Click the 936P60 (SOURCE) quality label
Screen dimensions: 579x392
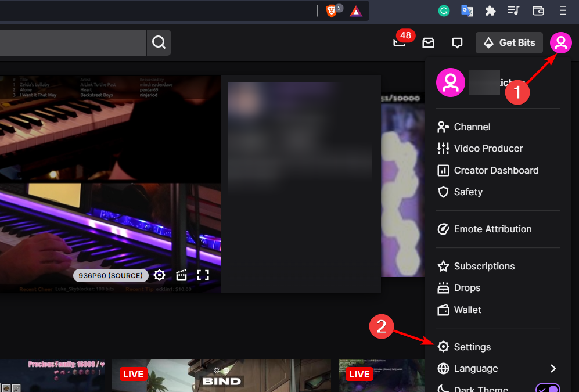pyautogui.click(x=110, y=276)
